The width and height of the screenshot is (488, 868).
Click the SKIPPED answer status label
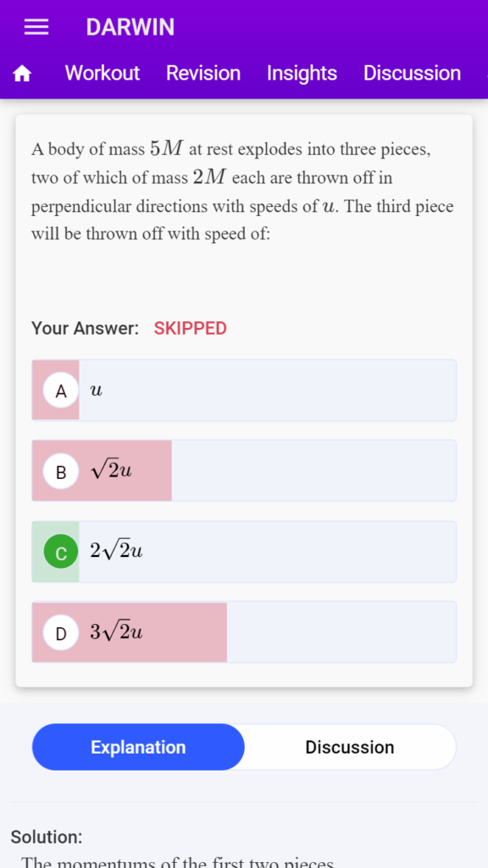click(191, 328)
